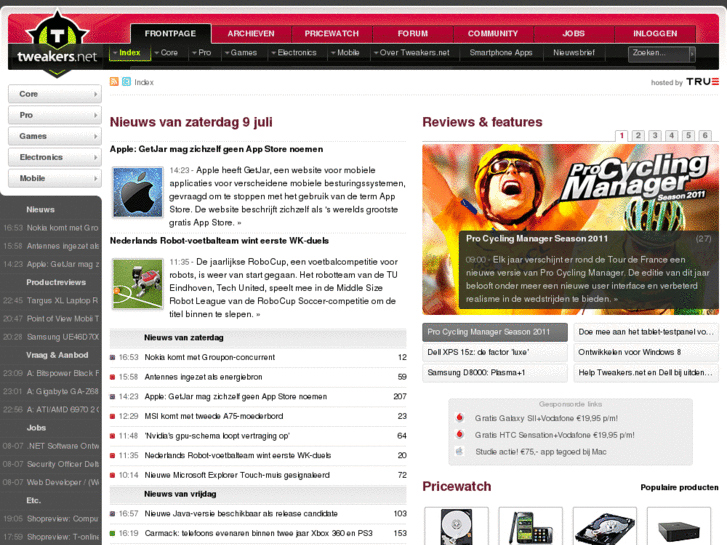Show reviews slide 5
Viewport: 727px width, 545px height.
[689, 135]
